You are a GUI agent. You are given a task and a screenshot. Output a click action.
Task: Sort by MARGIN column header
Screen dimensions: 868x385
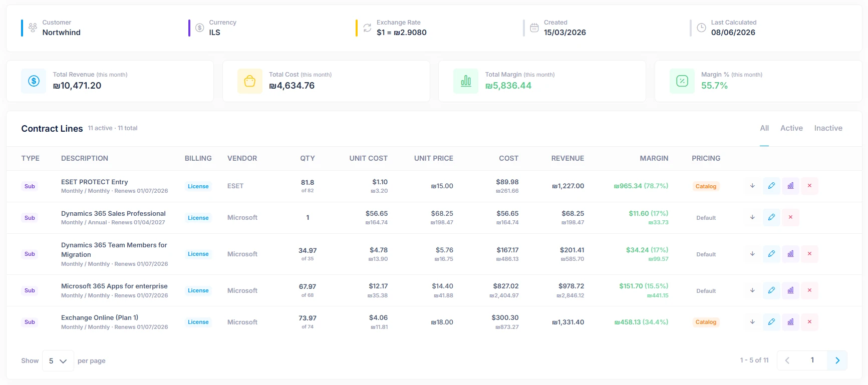(654, 158)
